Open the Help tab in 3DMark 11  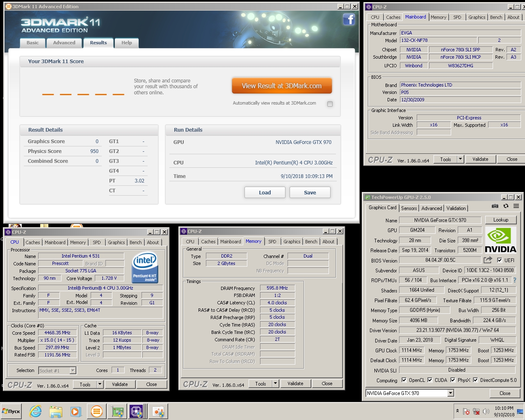[x=127, y=43]
